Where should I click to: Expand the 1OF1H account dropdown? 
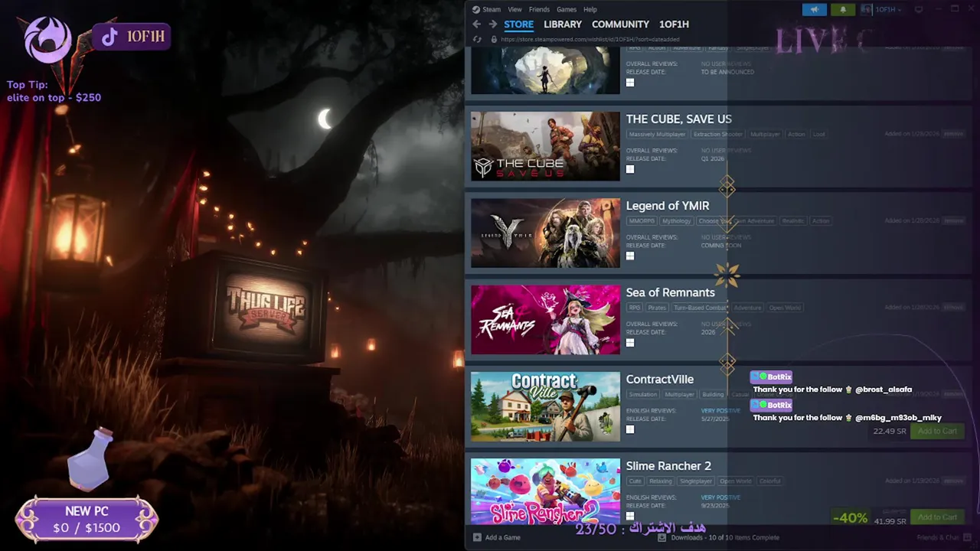(x=888, y=9)
